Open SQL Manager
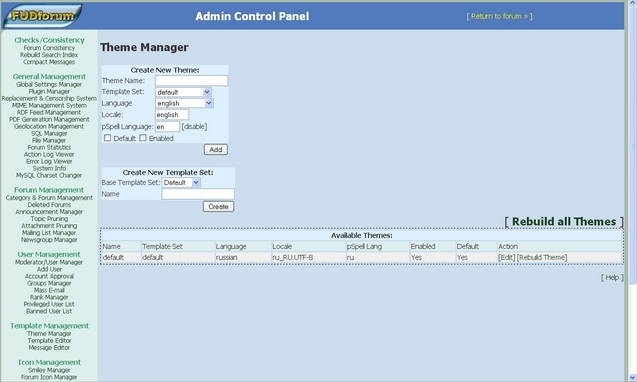The width and height of the screenshot is (637, 382). [49, 133]
